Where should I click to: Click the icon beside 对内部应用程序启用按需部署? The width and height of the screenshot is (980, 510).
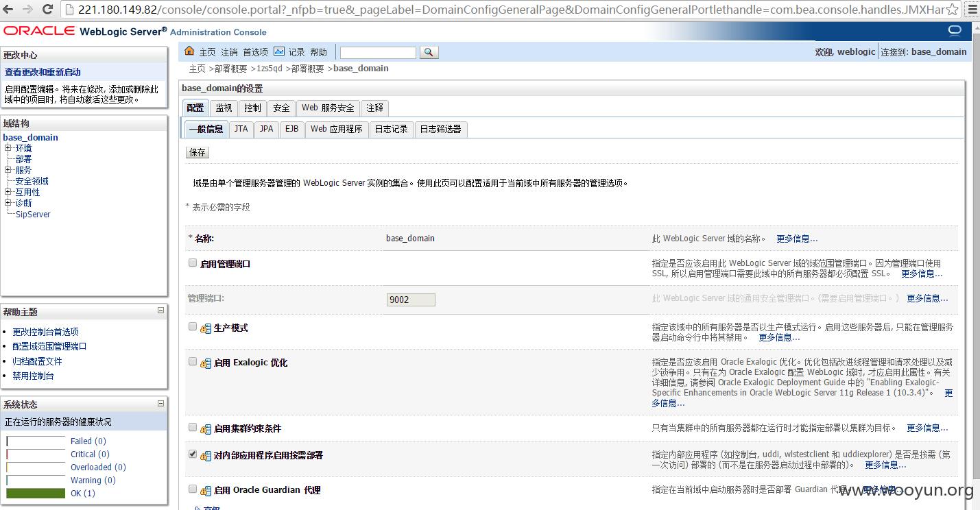(206, 456)
